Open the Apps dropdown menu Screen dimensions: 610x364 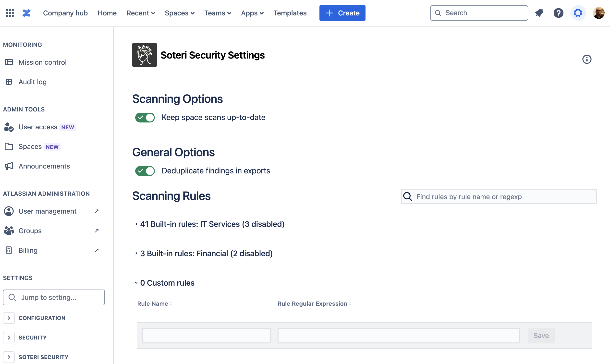[252, 13]
